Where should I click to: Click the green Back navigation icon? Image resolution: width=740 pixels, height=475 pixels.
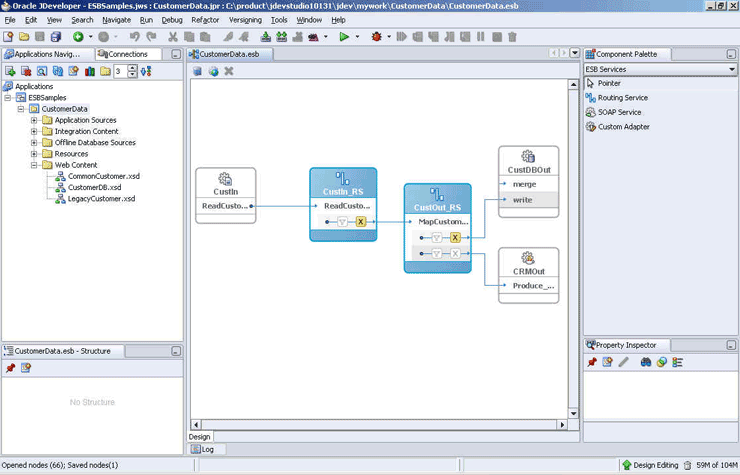[x=78, y=37]
